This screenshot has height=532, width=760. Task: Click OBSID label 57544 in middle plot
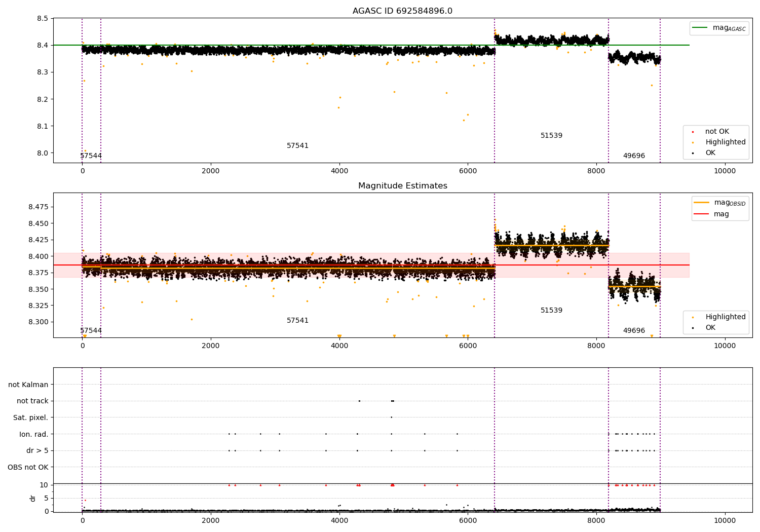point(91,330)
